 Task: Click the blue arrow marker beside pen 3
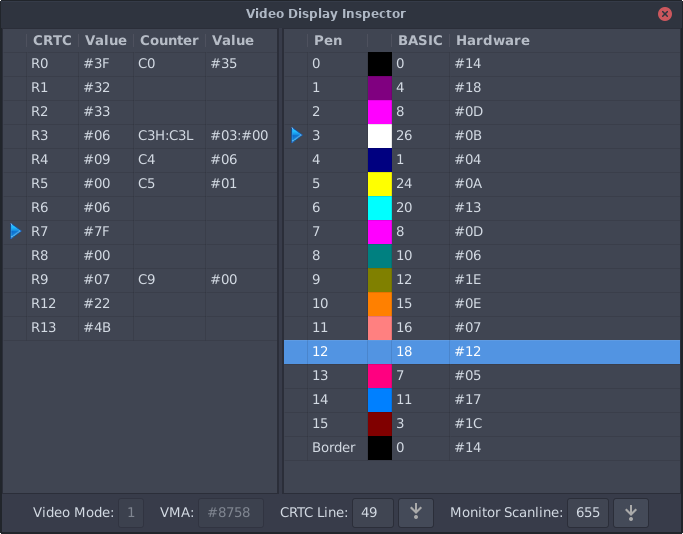pos(296,135)
